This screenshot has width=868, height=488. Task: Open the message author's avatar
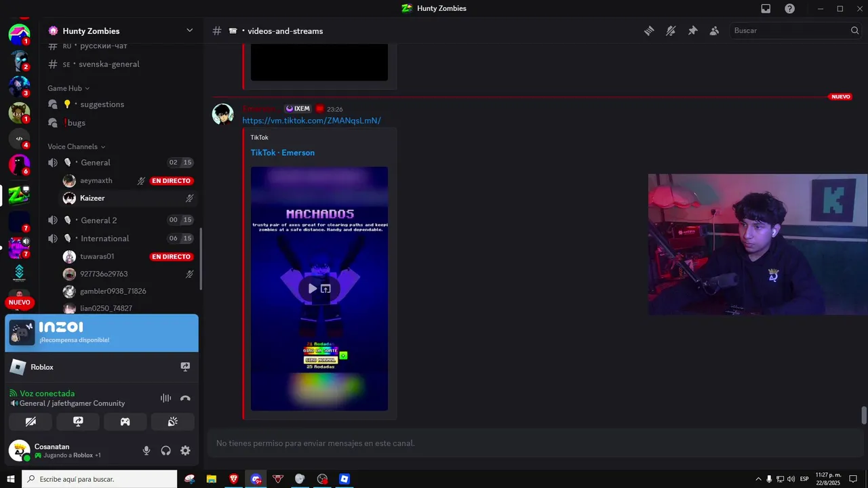click(223, 114)
